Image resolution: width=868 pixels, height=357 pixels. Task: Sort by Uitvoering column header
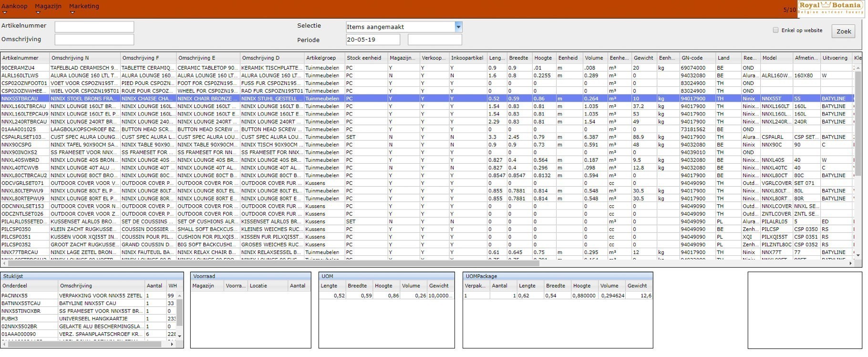(837, 58)
